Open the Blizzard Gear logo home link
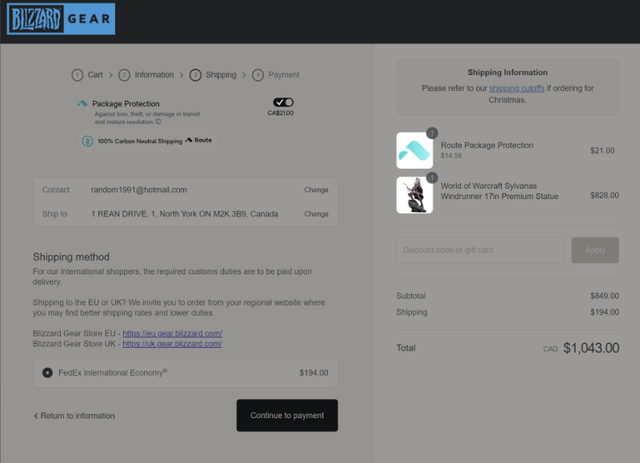Screen dimensions: 640x463 point(61,19)
